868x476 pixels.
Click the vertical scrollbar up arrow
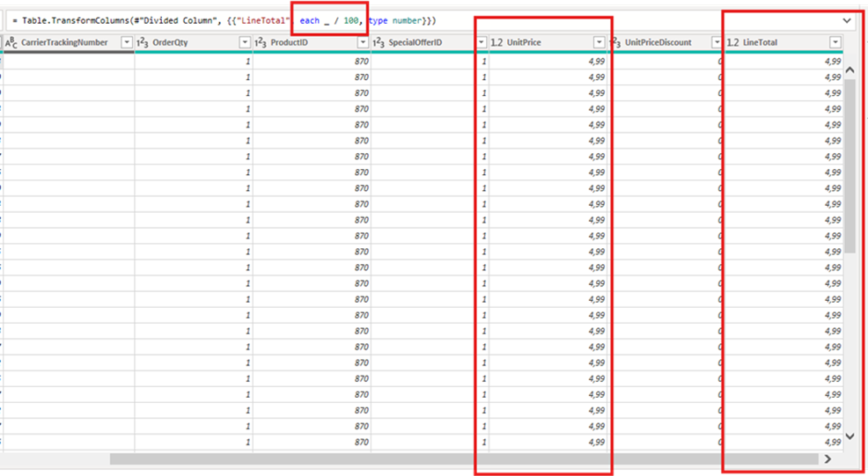click(850, 70)
